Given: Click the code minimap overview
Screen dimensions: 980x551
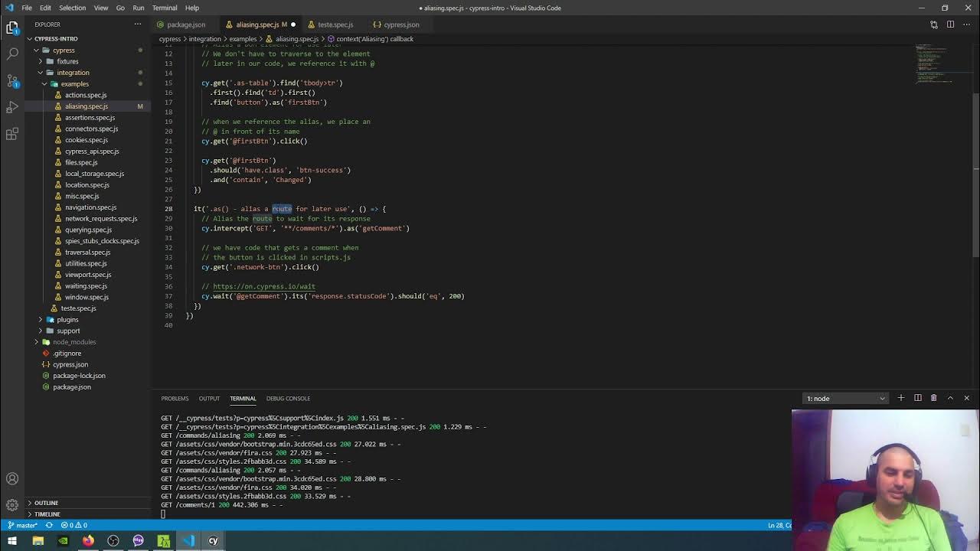Looking at the screenshot, I should coord(934,65).
